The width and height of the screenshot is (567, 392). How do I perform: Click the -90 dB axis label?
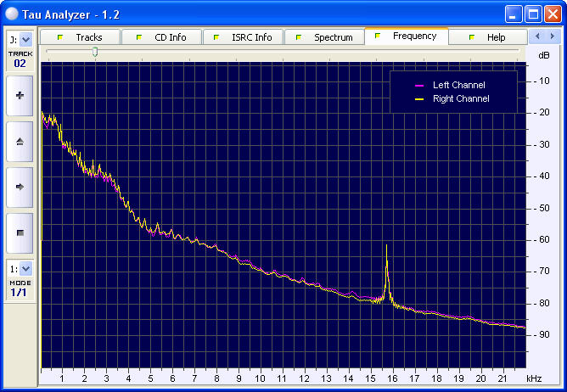coord(542,334)
